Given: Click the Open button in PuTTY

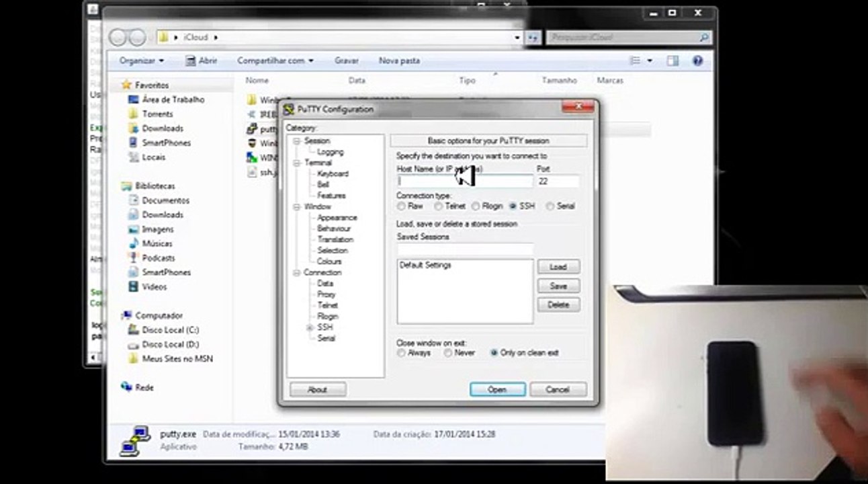Looking at the screenshot, I should coord(497,390).
